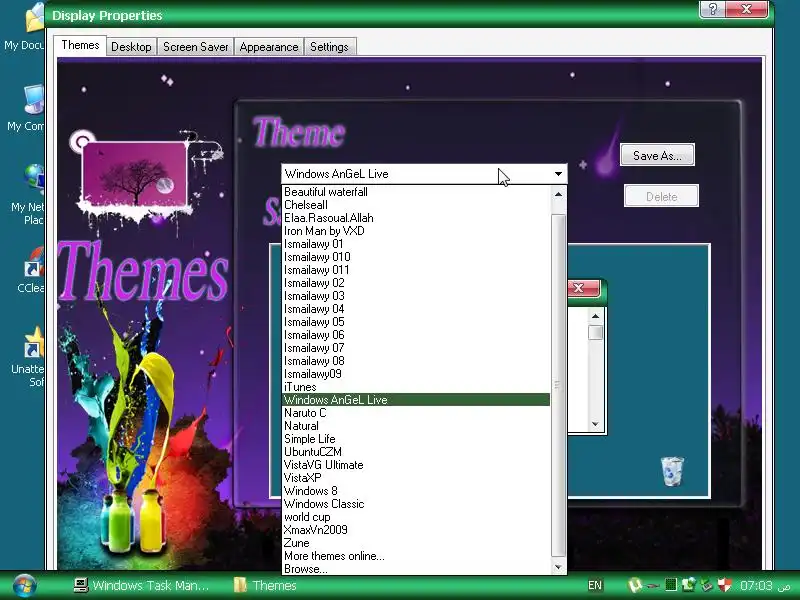Open the Screen Saver tab
This screenshot has height=600, width=800.
pos(195,47)
